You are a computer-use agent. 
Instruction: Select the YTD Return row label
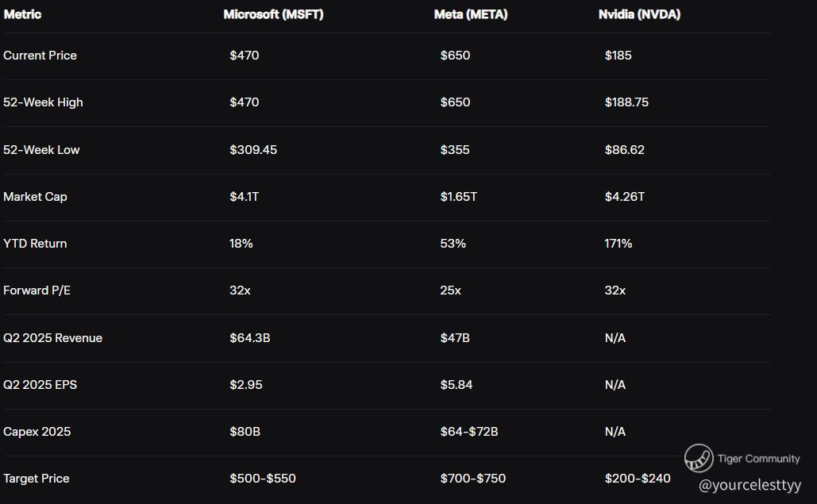point(35,244)
